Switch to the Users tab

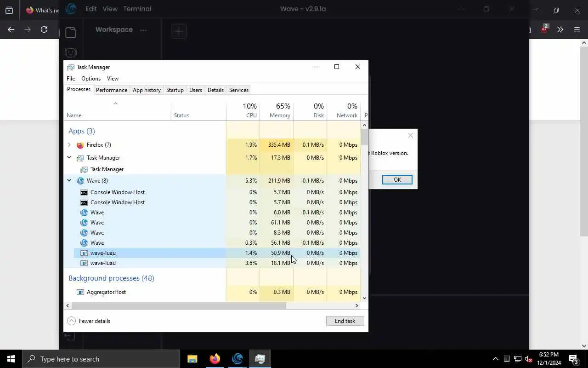coord(196,90)
